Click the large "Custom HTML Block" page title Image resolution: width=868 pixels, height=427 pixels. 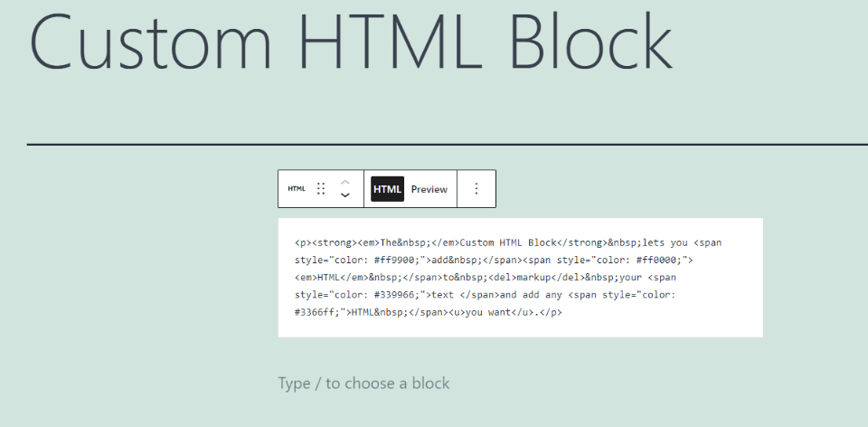pos(351,45)
